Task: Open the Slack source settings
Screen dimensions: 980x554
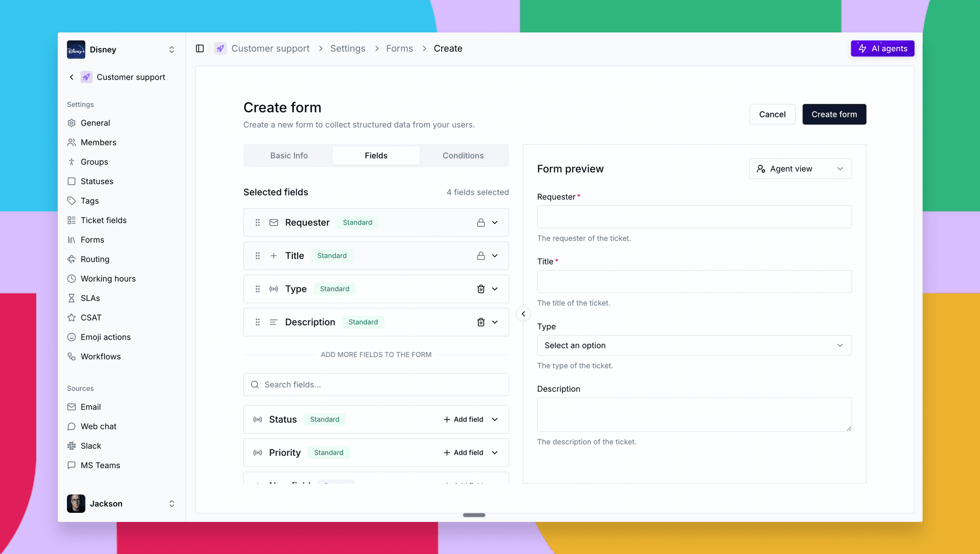Action: click(90, 445)
